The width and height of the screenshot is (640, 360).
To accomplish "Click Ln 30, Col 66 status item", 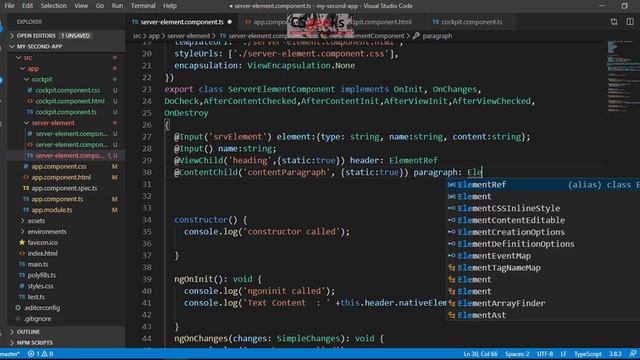I will (x=480, y=354).
